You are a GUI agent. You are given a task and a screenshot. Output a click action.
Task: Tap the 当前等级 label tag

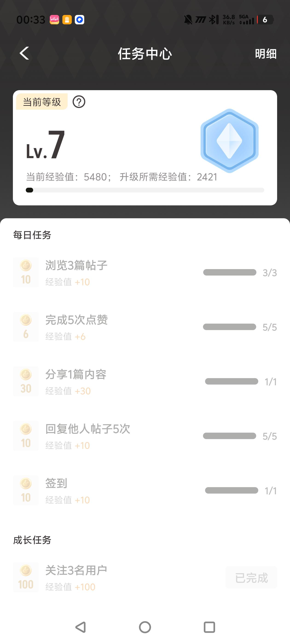42,102
